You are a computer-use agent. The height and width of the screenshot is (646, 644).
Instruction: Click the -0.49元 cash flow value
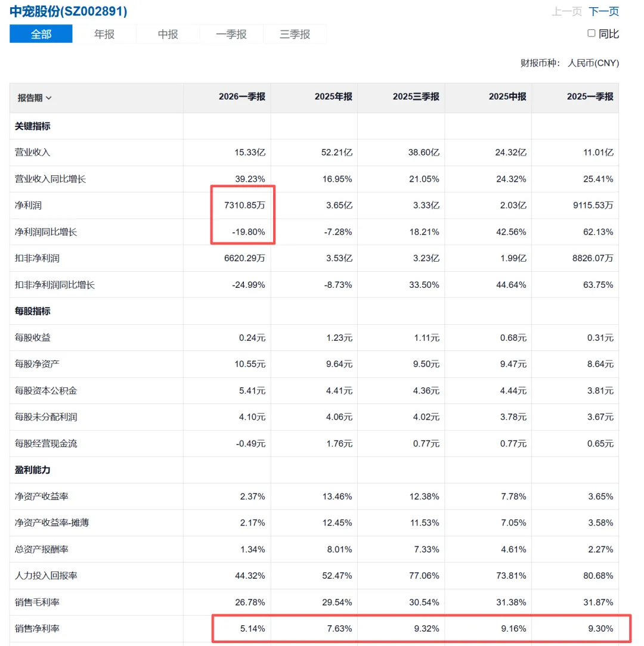250,444
